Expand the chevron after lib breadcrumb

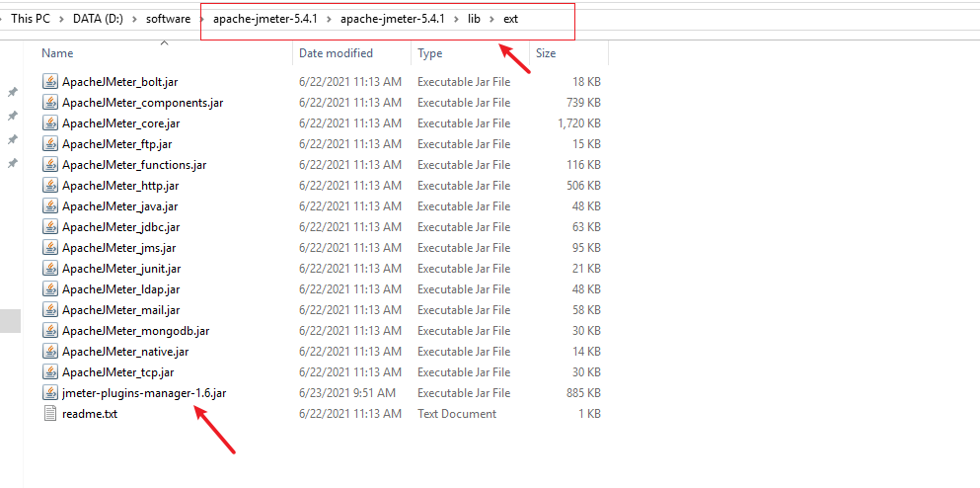pos(491,19)
